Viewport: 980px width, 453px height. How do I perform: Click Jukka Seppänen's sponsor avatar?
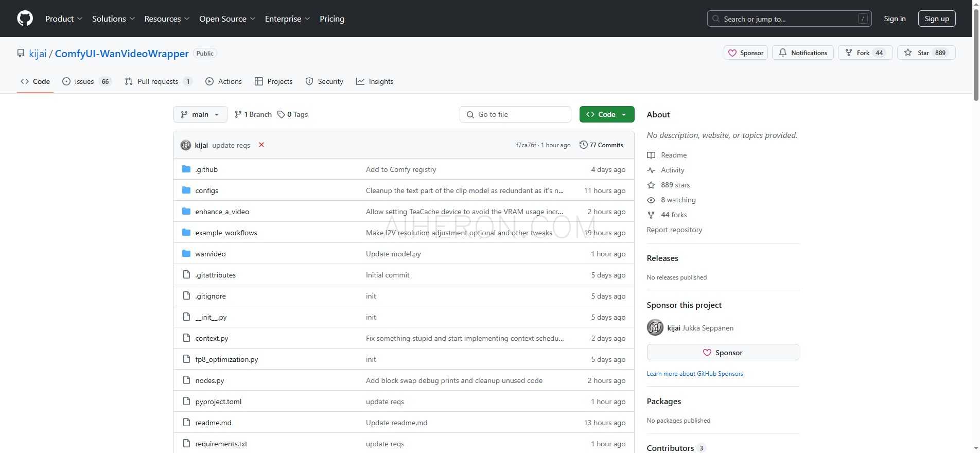(655, 327)
